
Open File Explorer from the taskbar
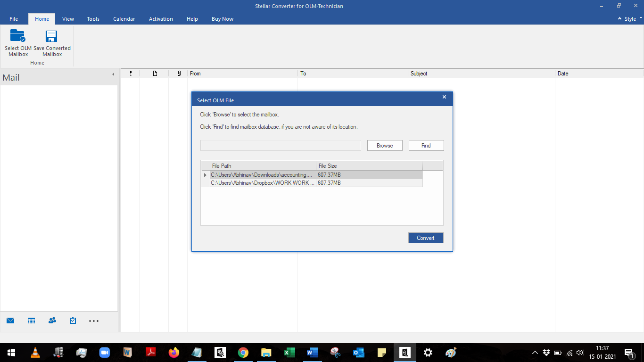point(266,352)
